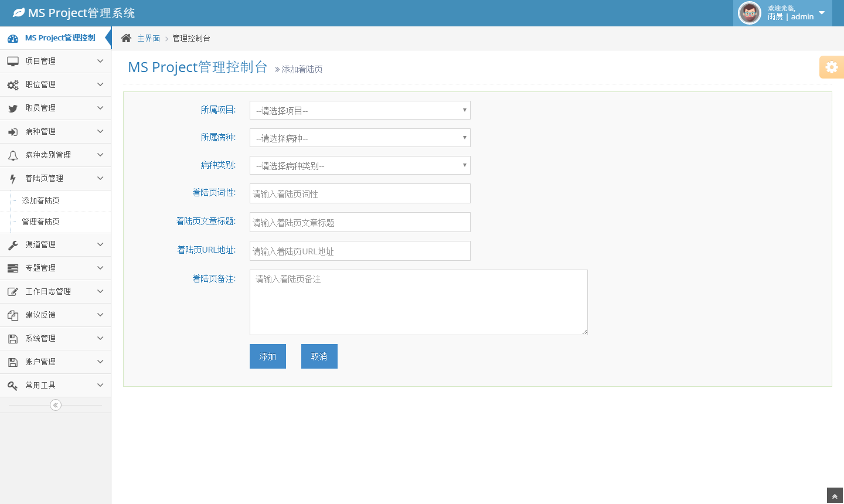Click the scroll-to-top arrow icon
This screenshot has width=844, height=504.
tap(835, 496)
